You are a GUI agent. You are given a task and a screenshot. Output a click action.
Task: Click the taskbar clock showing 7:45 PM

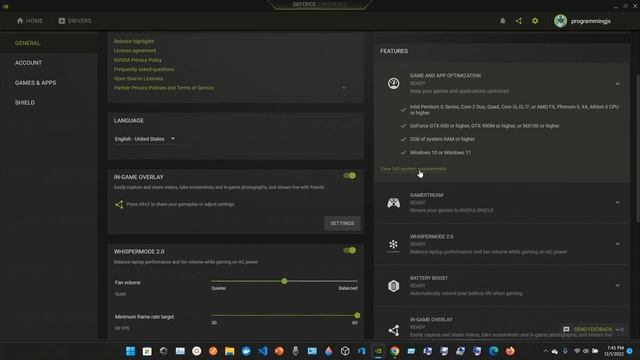(x=615, y=351)
